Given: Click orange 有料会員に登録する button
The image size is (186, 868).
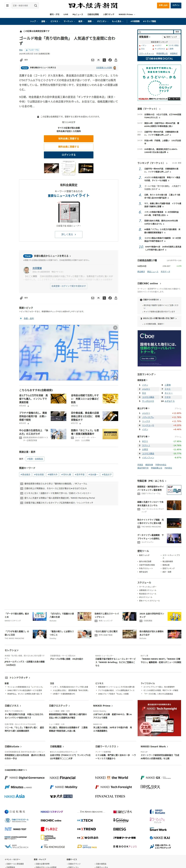Looking at the screenshot, I should (69, 138).
